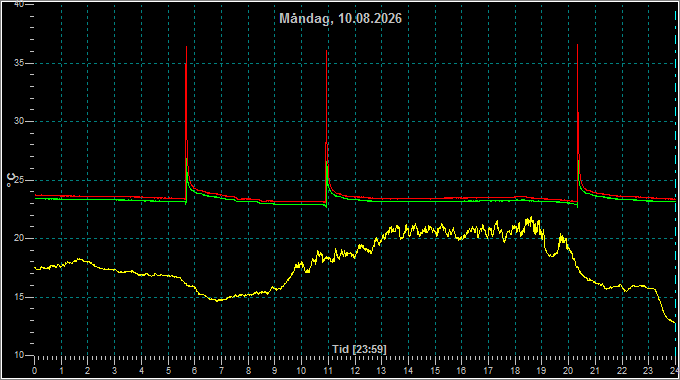
Task: Select hour 11 on the time axis
Action: coord(328,371)
